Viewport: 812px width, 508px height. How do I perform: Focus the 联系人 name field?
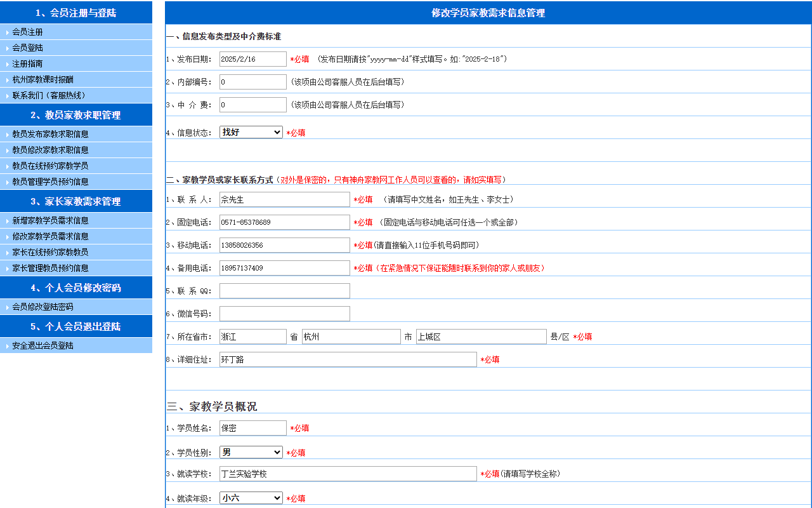[x=284, y=199]
